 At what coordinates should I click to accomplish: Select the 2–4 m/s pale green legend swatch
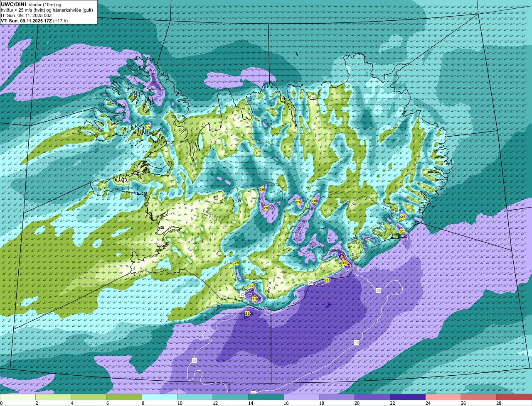(53, 397)
